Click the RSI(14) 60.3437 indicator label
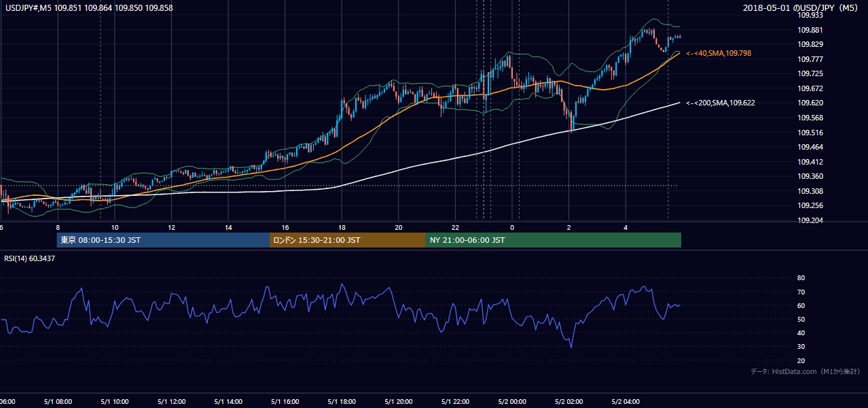 click(x=30, y=258)
